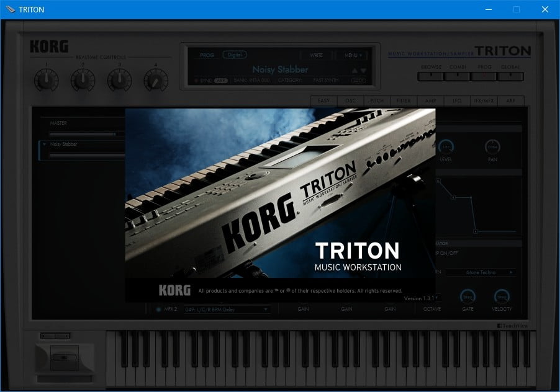This screenshot has height=392, width=560.
Task: Switch to the EASY tab
Action: click(x=323, y=101)
